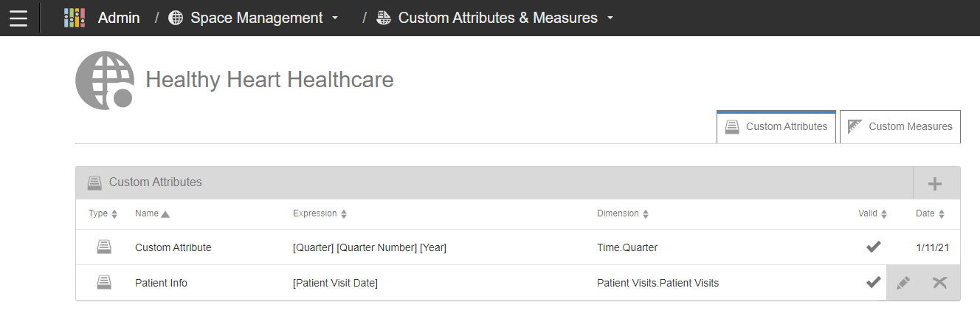Expand the Space Management dropdown

point(335,18)
